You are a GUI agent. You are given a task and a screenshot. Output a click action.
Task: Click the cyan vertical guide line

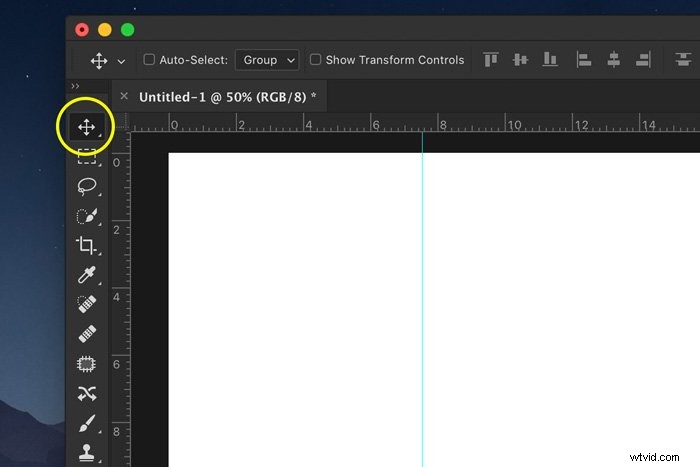[422, 299]
